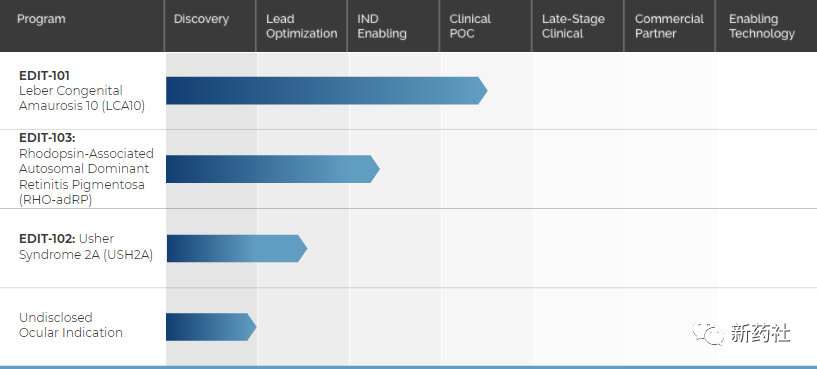817x369 pixels.
Task: Click the WeChat logo watermark icon
Action: point(708,333)
